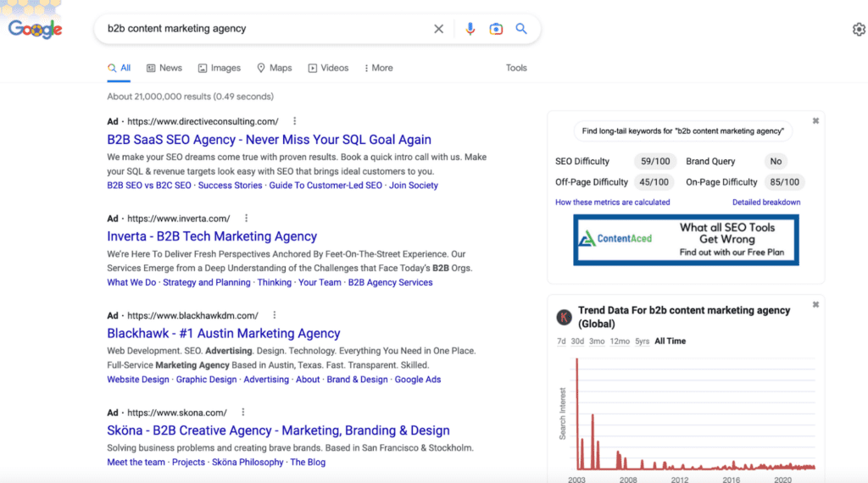Switch to the Images tab
This screenshot has height=483, width=868.
(x=220, y=68)
